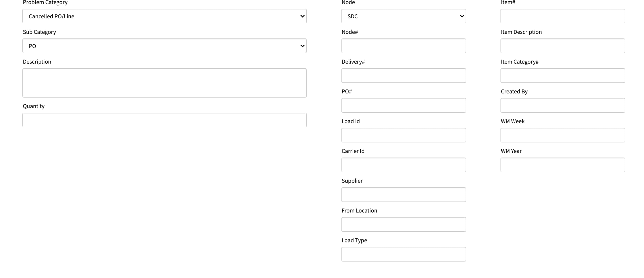Viewport: 644px width, 278px height.
Task: Click the WM Week input box
Action: (x=562, y=135)
